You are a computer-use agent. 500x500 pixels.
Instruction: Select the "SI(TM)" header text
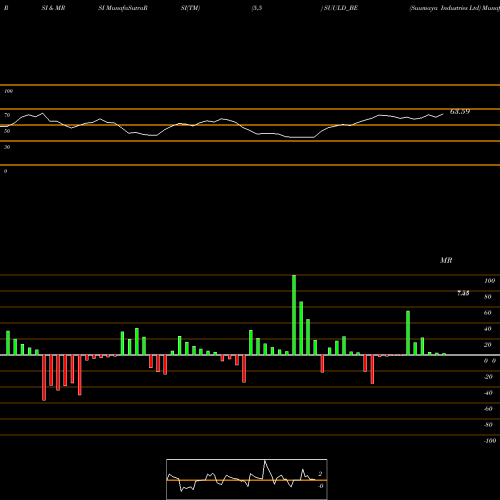190,8
